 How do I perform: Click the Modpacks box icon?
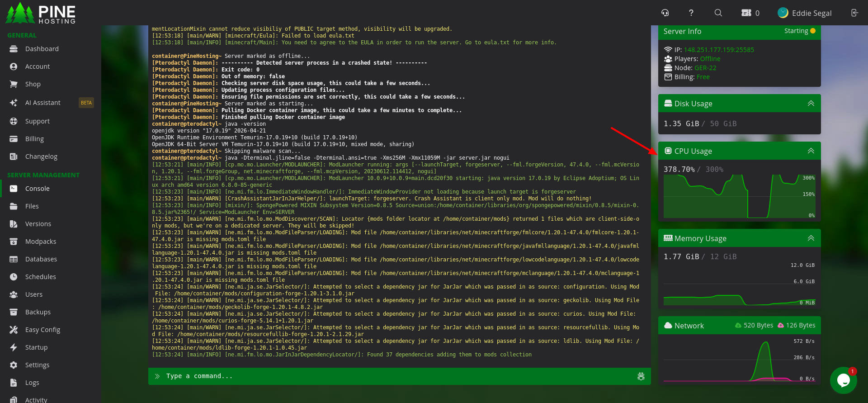pyautogui.click(x=14, y=242)
